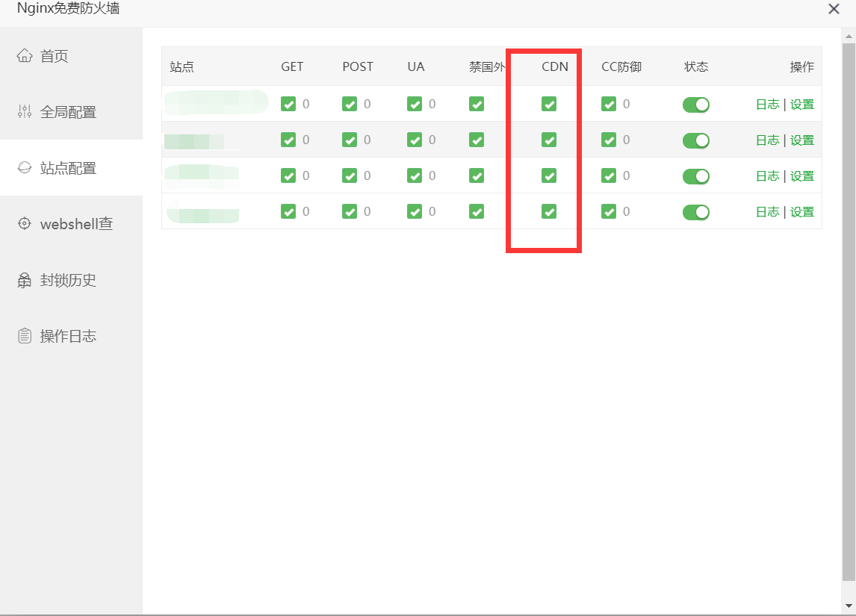Click the target icon beside webshell查
Viewport: 856px width, 616px height.
click(25, 223)
